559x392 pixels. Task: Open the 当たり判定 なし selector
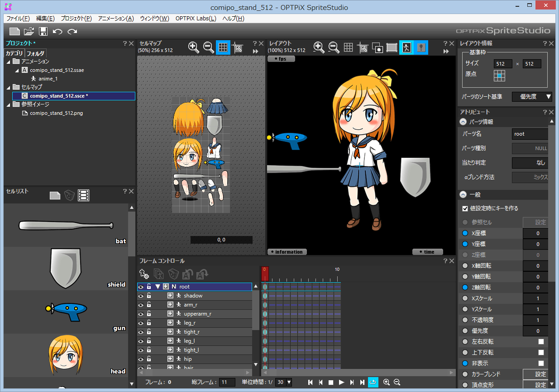point(530,163)
